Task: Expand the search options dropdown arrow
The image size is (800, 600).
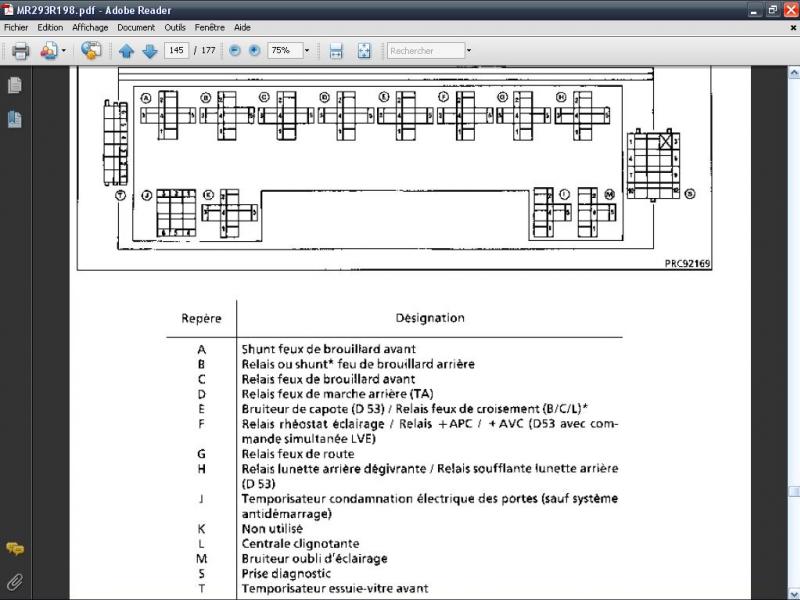Action: (469, 51)
